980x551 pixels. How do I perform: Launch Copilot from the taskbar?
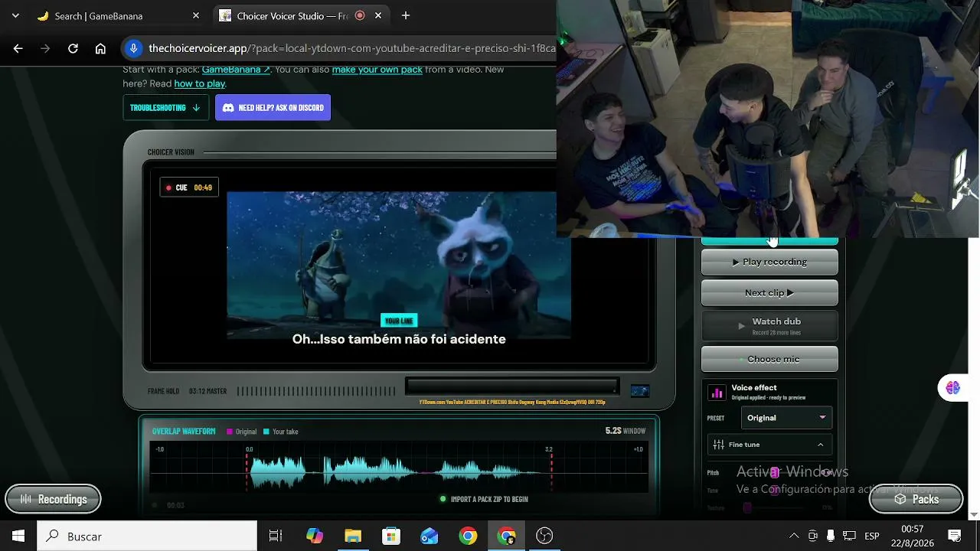click(x=315, y=536)
